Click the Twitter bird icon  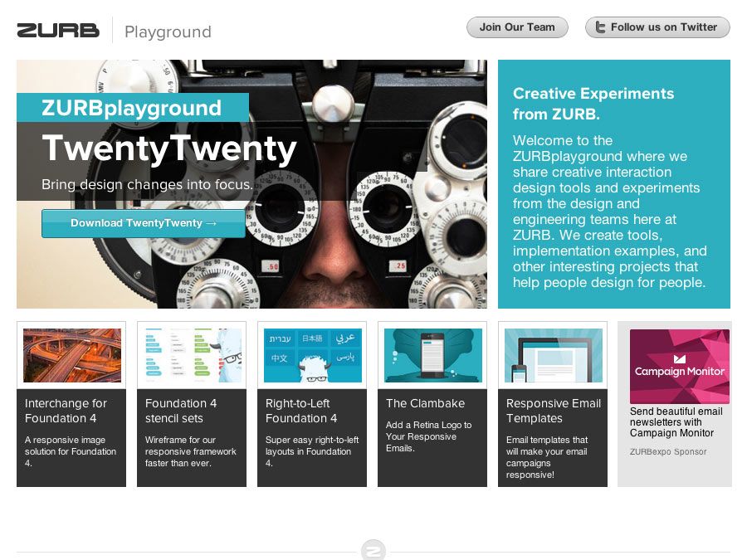600,27
